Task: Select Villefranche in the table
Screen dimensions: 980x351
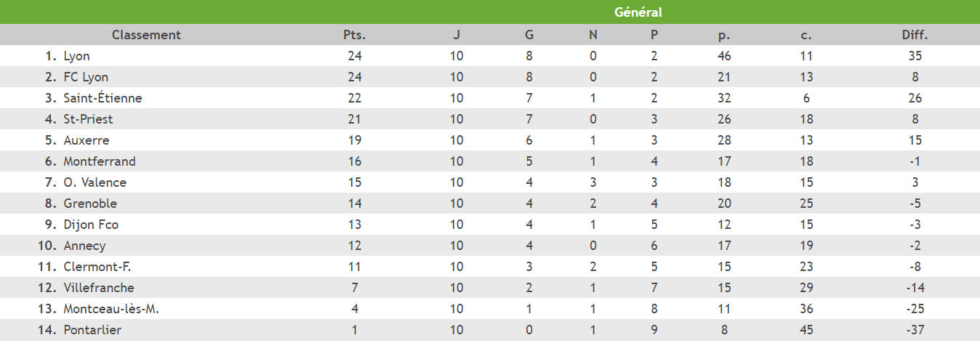Action: pos(99,288)
